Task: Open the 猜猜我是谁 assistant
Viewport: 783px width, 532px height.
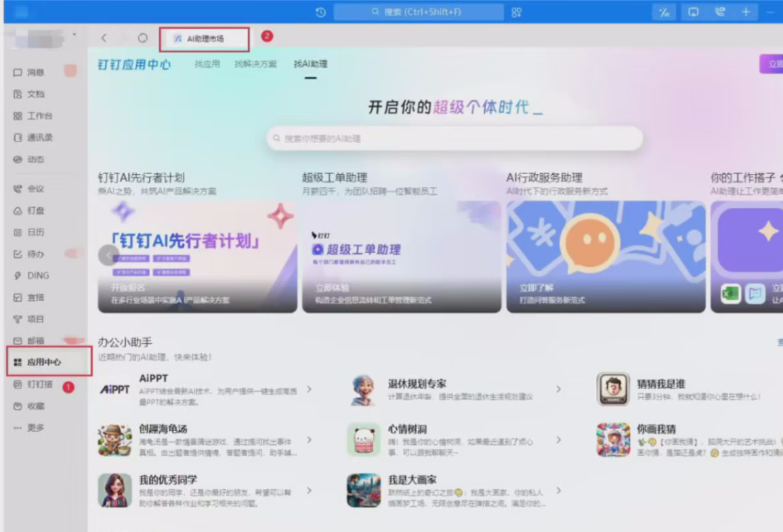Action: pos(689,389)
